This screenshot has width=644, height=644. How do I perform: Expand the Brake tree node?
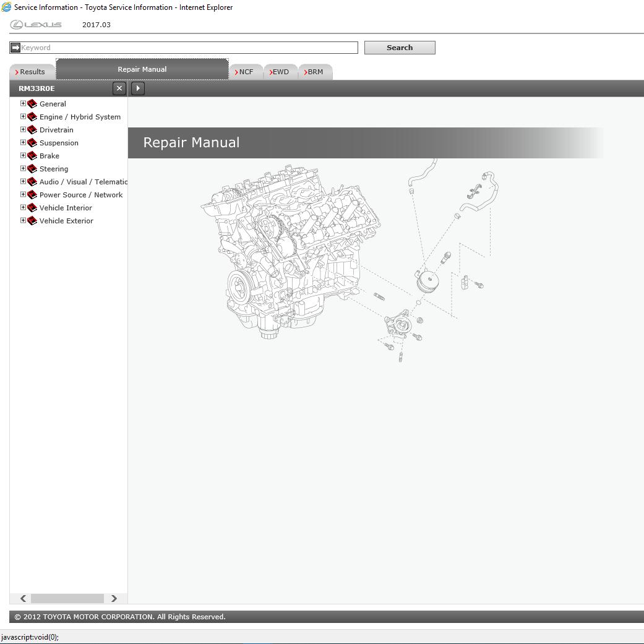[23, 156]
